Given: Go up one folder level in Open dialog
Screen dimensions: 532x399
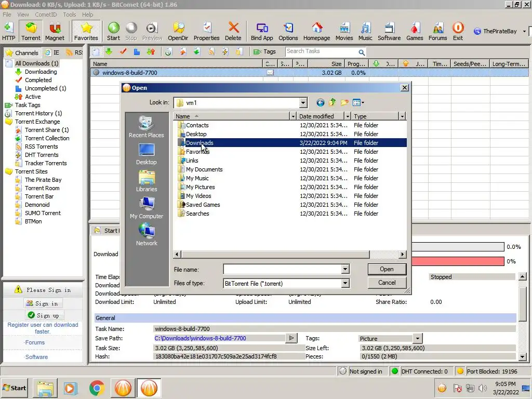Looking at the screenshot, I should [x=332, y=102].
